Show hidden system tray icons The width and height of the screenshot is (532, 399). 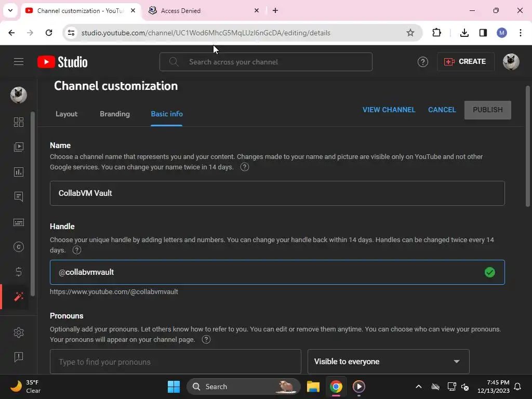tap(419, 387)
